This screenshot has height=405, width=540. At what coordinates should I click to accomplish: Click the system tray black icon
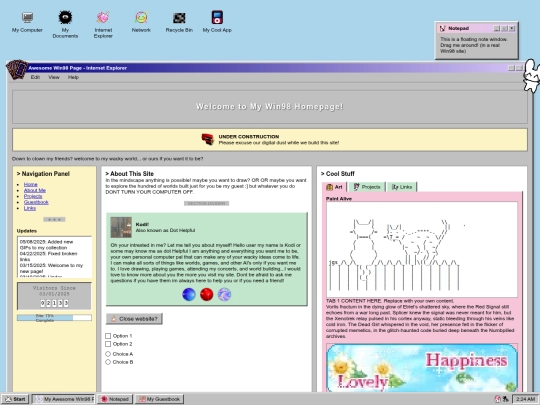[506, 399]
